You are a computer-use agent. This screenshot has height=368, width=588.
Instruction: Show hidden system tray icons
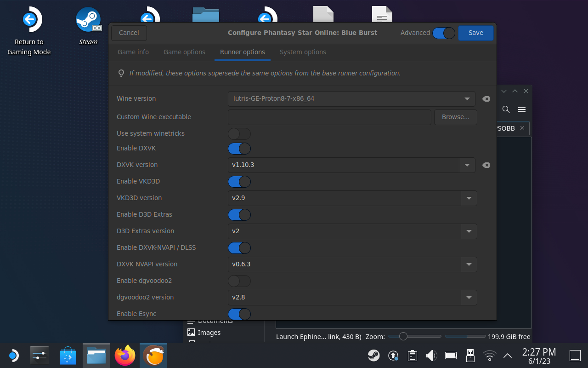click(x=508, y=356)
